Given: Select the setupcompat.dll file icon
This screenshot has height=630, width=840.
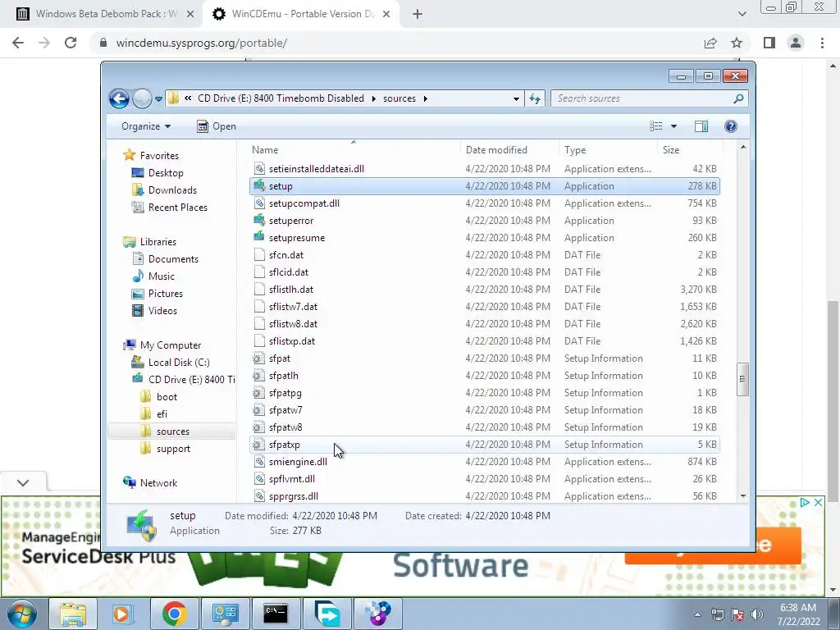Looking at the screenshot, I should pyautogui.click(x=259, y=203).
